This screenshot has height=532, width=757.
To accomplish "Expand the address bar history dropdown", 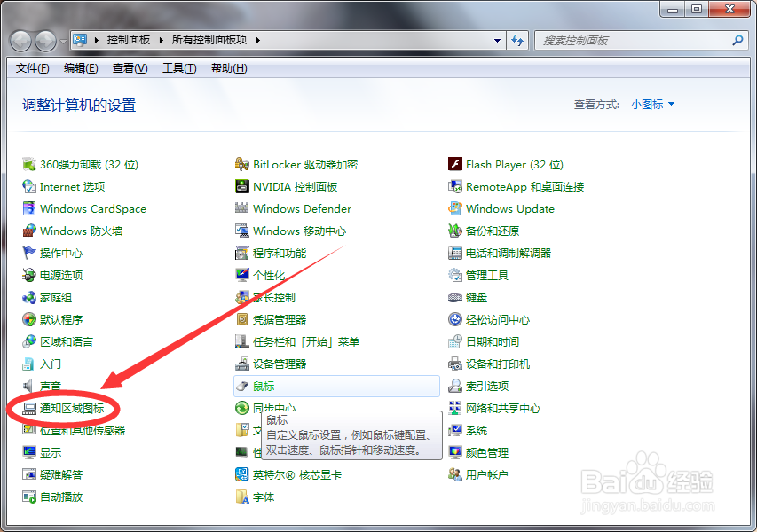I will click(x=499, y=40).
